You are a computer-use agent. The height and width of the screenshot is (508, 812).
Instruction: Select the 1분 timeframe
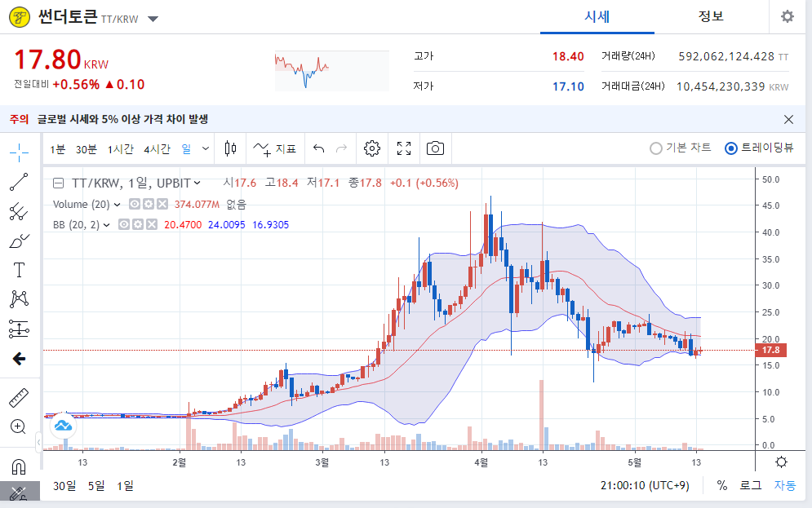57,149
